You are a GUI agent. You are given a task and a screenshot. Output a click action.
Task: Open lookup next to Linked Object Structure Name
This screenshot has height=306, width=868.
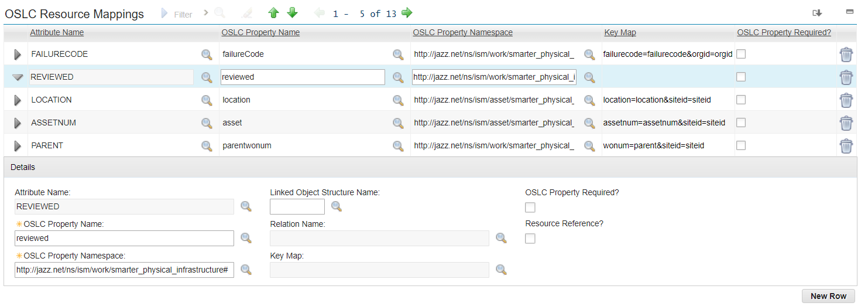point(337,206)
